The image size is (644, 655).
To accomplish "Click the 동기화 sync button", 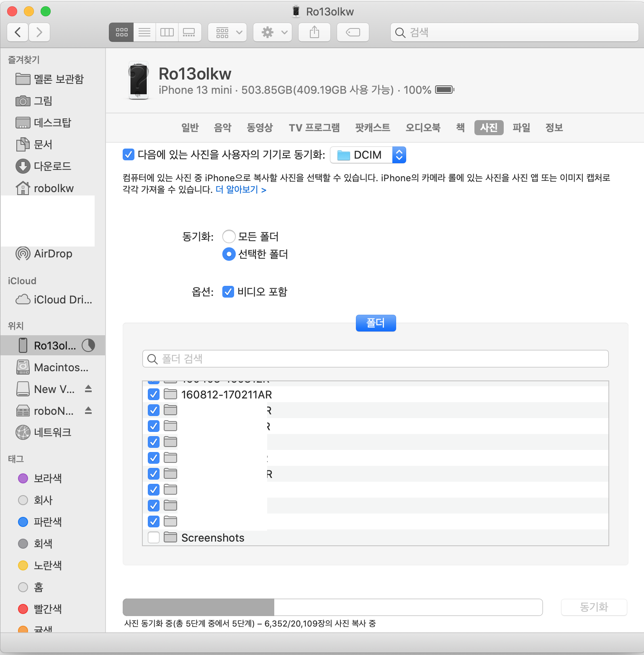I will (x=594, y=607).
